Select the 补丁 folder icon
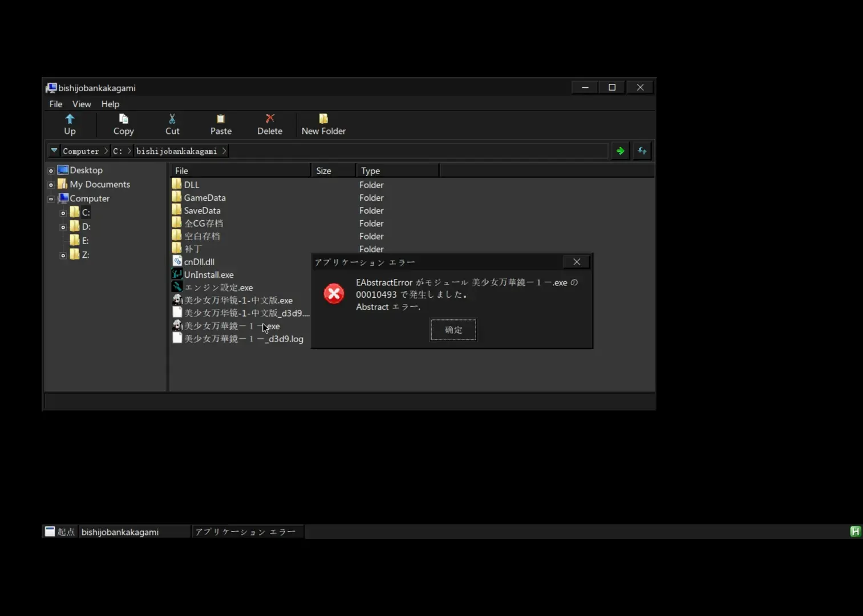This screenshot has height=616, width=863. 177,249
